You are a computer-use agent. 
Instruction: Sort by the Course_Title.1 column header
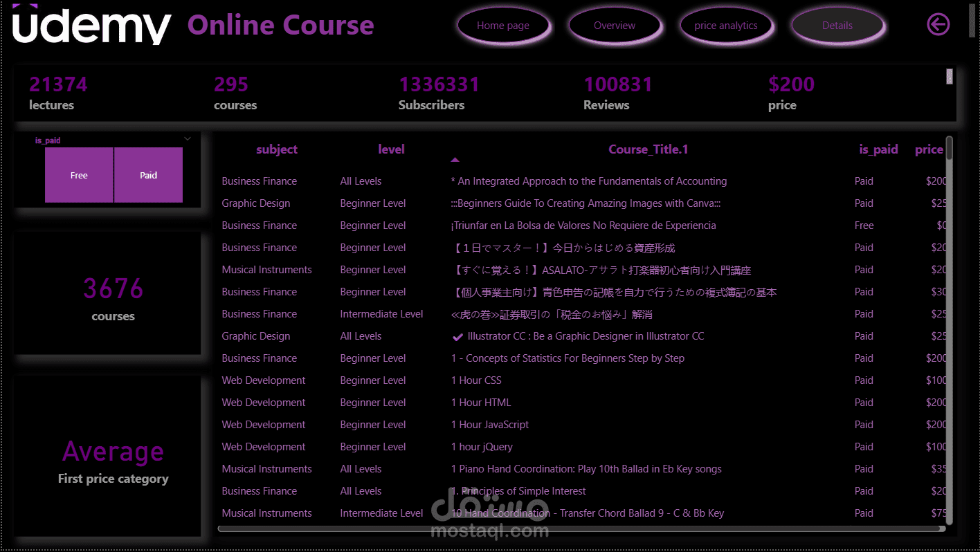coord(648,149)
